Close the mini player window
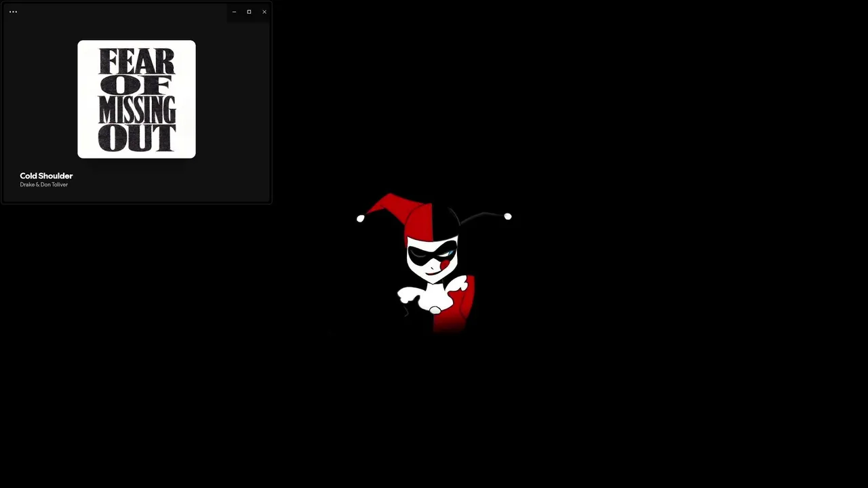The image size is (868, 488). (264, 12)
